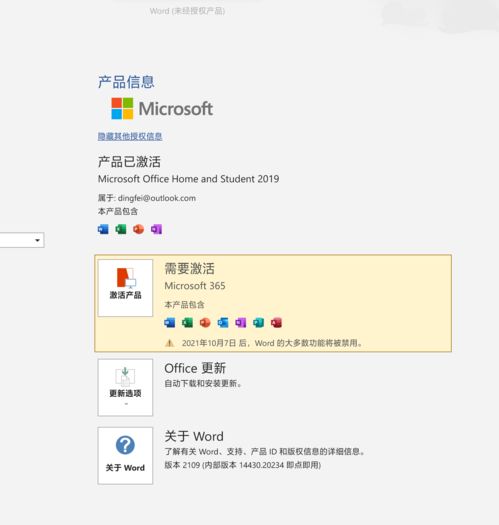Select the 需要激活 heading
This screenshot has width=499, height=525.
coord(190,269)
